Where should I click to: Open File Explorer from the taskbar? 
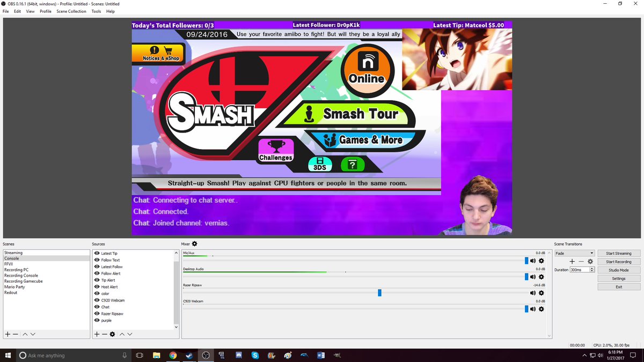click(156, 355)
